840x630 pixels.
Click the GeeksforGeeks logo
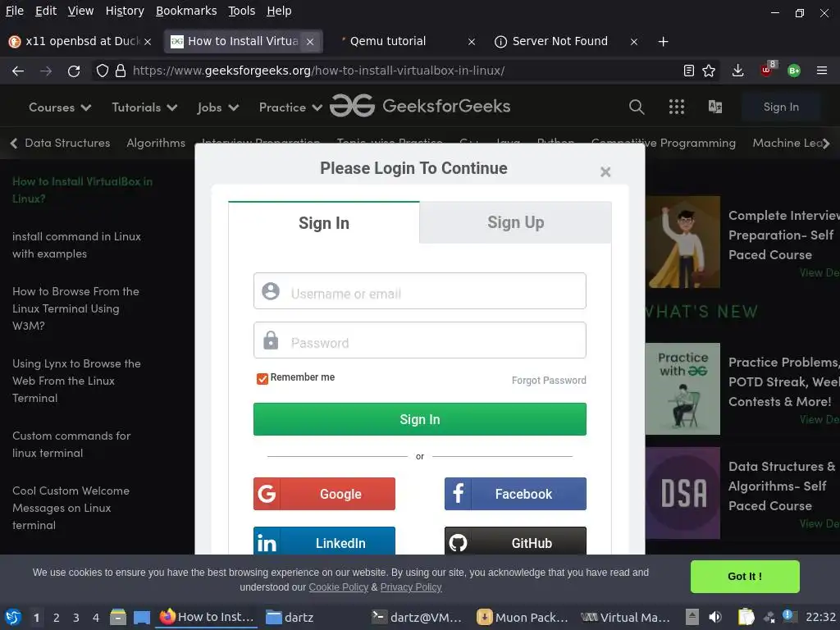[x=420, y=106]
